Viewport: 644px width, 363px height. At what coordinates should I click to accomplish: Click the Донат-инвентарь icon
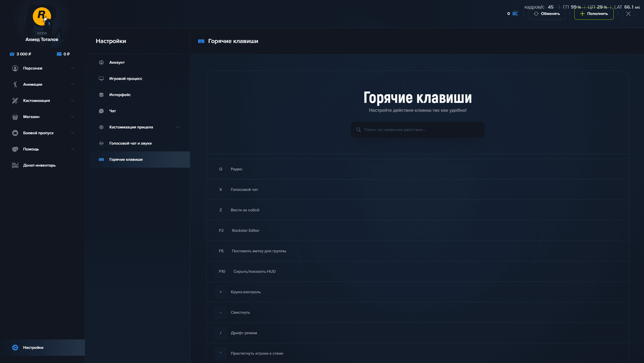pyautogui.click(x=15, y=165)
